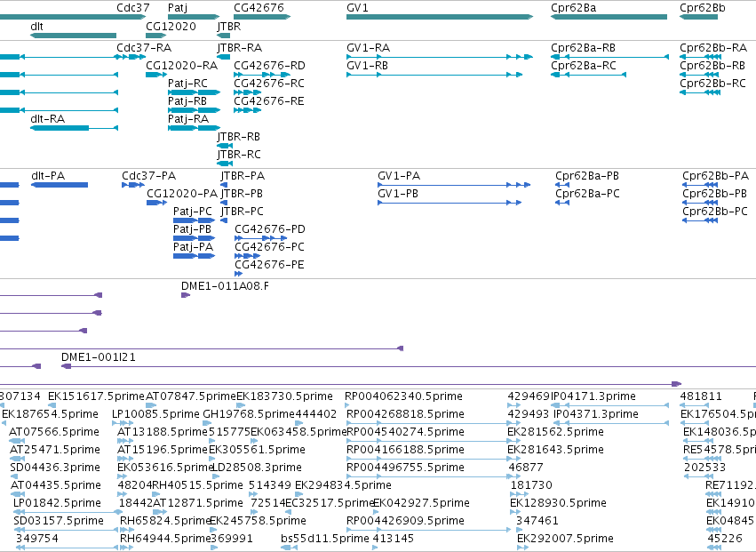Select the GV1-PB protein label
This screenshot has height=552, width=756.
tap(398, 194)
